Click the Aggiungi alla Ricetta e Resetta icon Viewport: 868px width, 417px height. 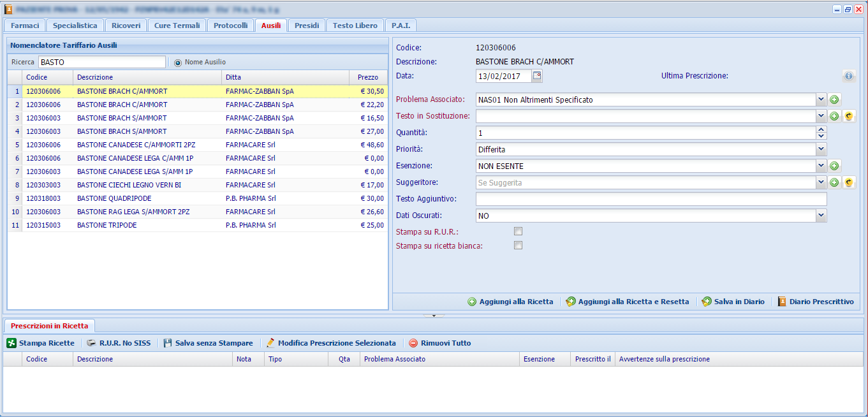[571, 302]
